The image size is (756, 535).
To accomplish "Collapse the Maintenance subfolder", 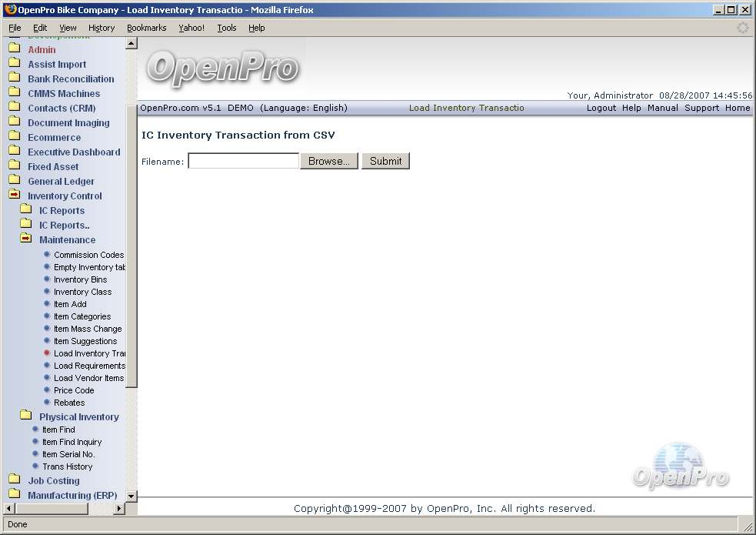I will 25,239.
